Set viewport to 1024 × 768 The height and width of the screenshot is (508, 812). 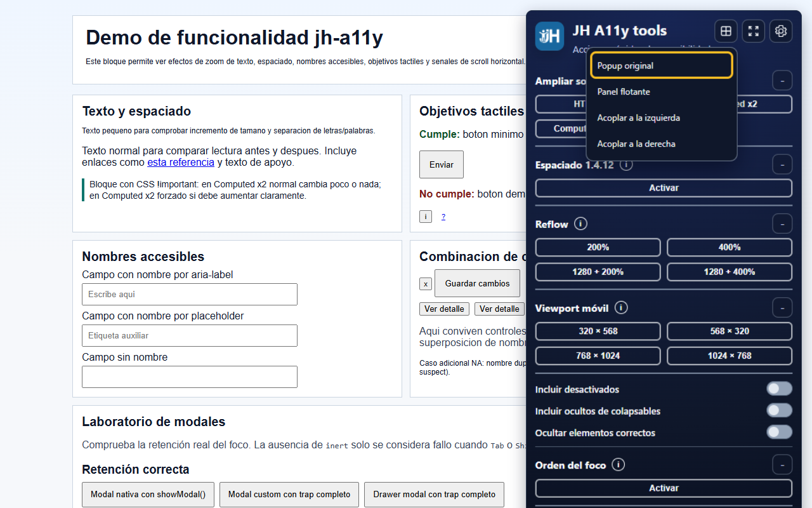point(730,356)
